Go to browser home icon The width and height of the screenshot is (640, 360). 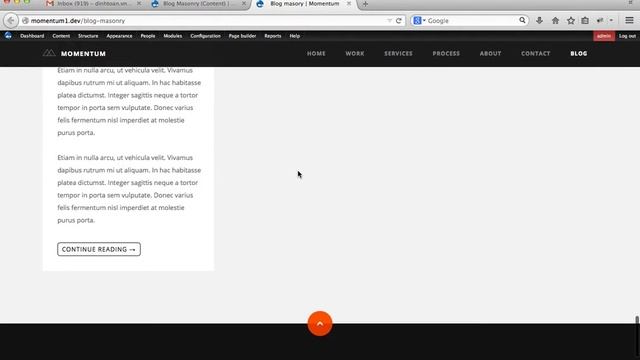555,20
